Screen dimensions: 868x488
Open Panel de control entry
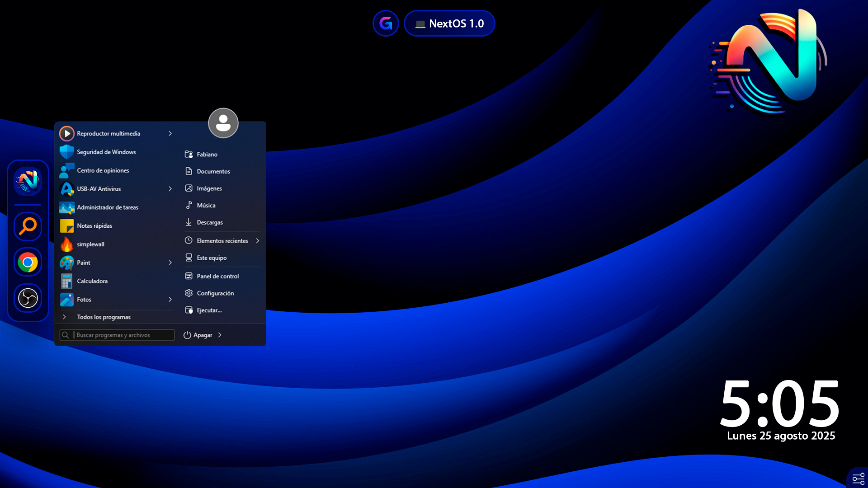[x=217, y=276]
